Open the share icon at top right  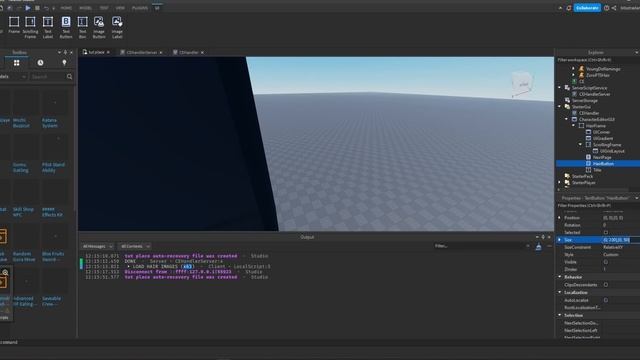(x=614, y=8)
